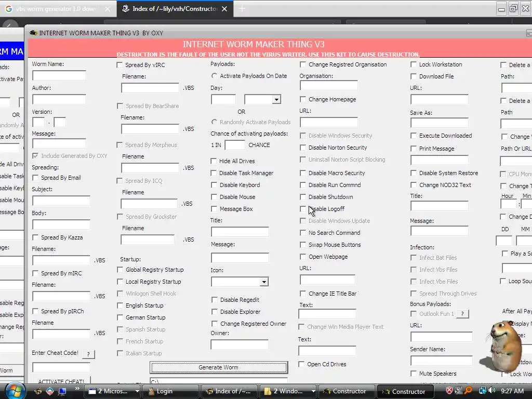The width and height of the screenshot is (532, 399).
Task: Expand the 2 Micros... taskbar group arrow
Action: (x=137, y=391)
